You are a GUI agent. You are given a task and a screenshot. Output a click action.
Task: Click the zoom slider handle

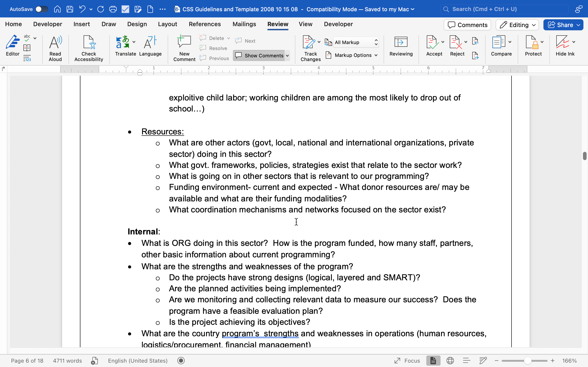527,361
